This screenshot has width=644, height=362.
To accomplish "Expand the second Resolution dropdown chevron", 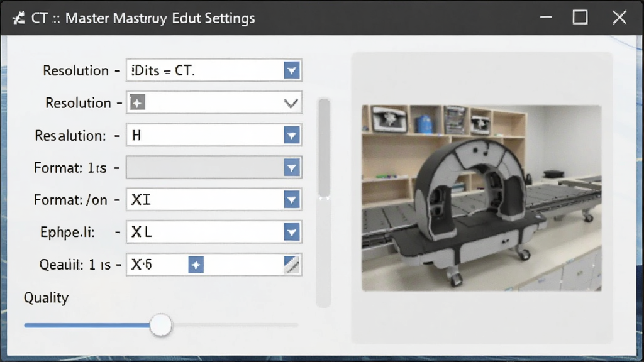I will (291, 103).
